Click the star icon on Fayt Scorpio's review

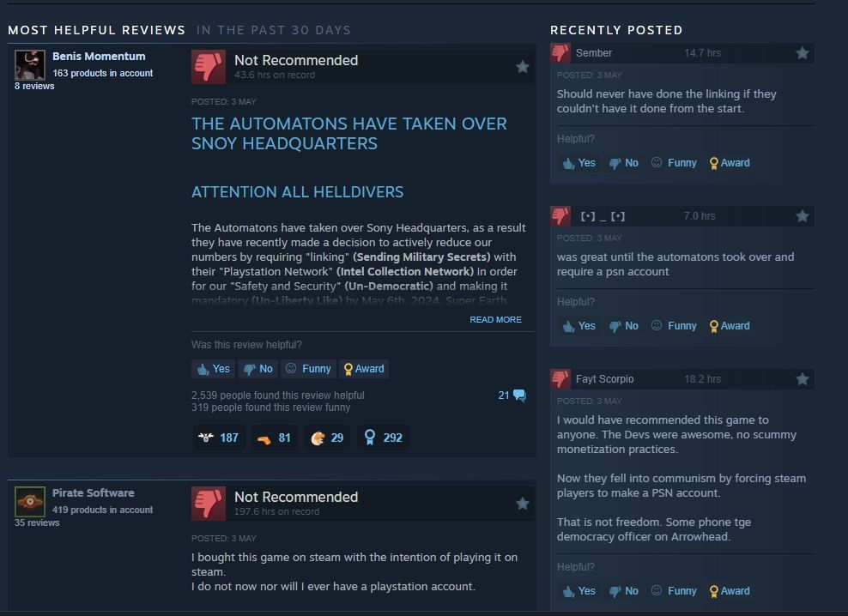coord(802,379)
